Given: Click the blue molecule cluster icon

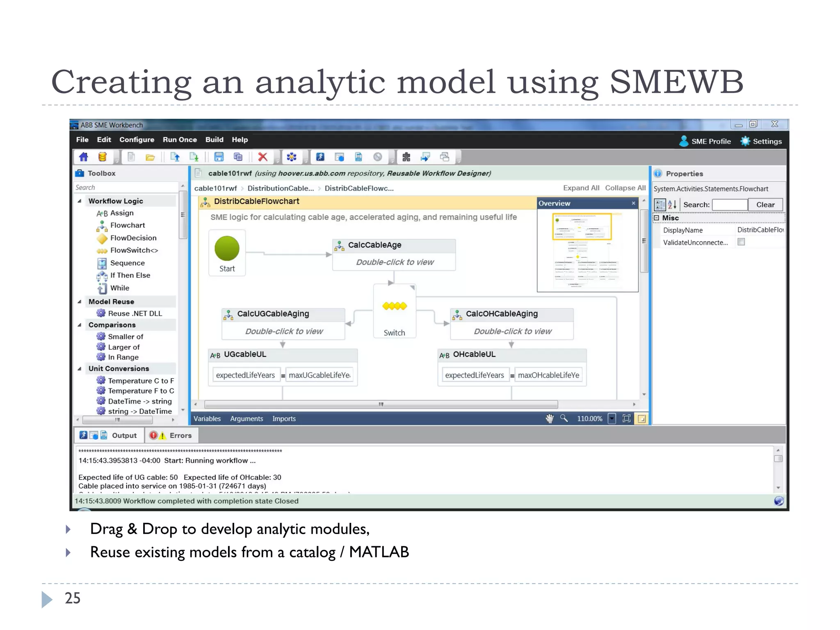Looking at the screenshot, I should pos(291,157).
